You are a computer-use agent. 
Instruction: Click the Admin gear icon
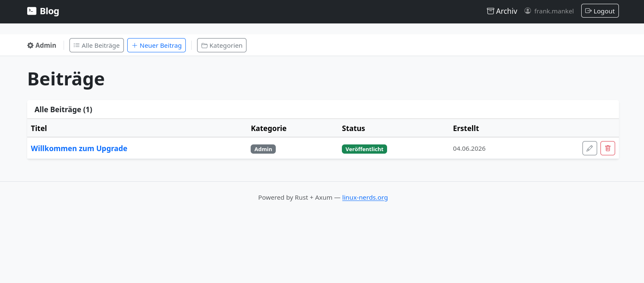pos(30,45)
